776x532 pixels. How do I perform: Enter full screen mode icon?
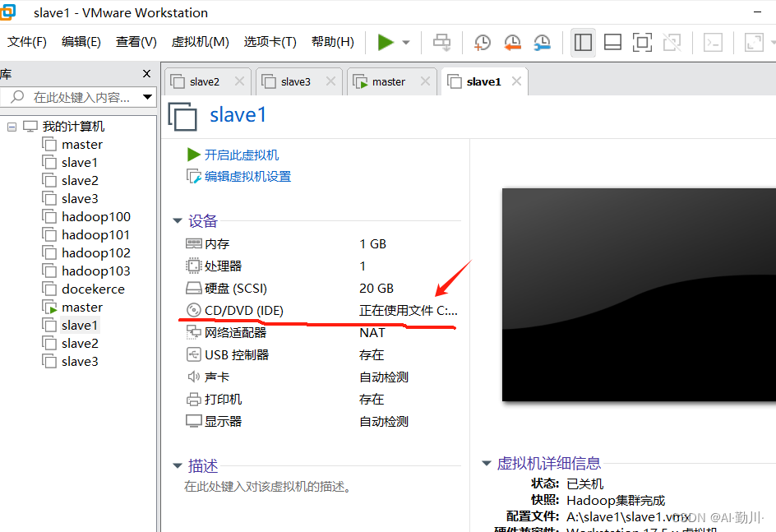click(642, 43)
